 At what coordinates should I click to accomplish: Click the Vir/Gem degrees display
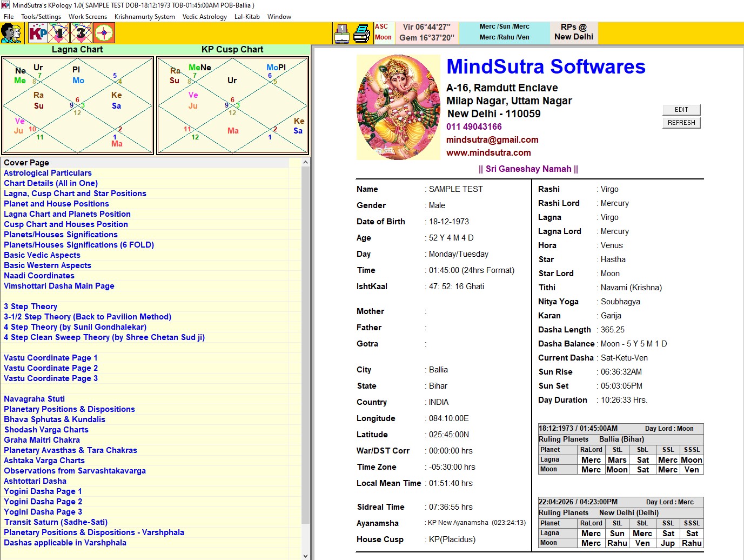pos(427,32)
